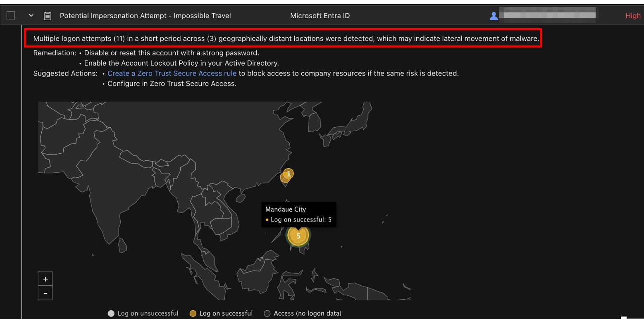Open 'Create a Zero Trust Secure Access rule' link
This screenshot has width=644, height=319.
click(x=172, y=73)
